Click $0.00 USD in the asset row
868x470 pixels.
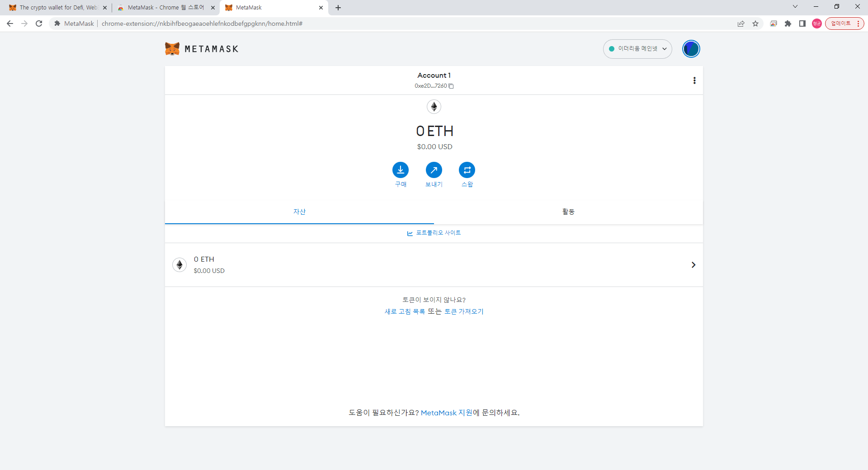coord(209,271)
